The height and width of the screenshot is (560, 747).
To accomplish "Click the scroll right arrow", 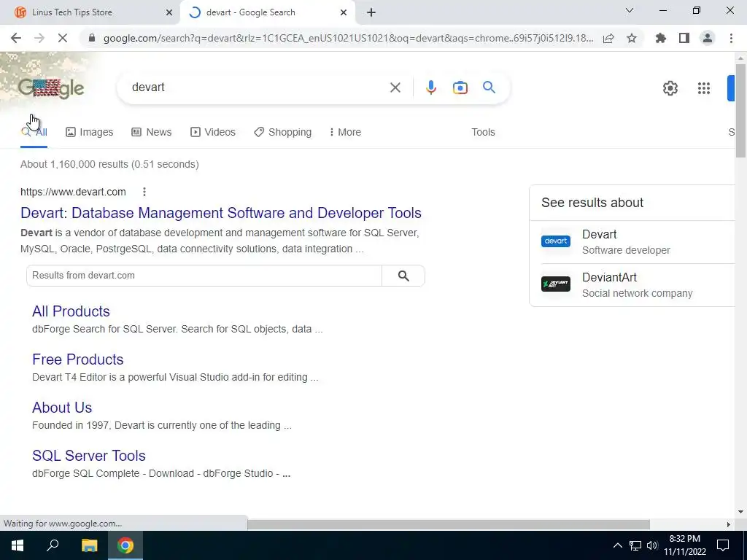I will [x=728, y=524].
